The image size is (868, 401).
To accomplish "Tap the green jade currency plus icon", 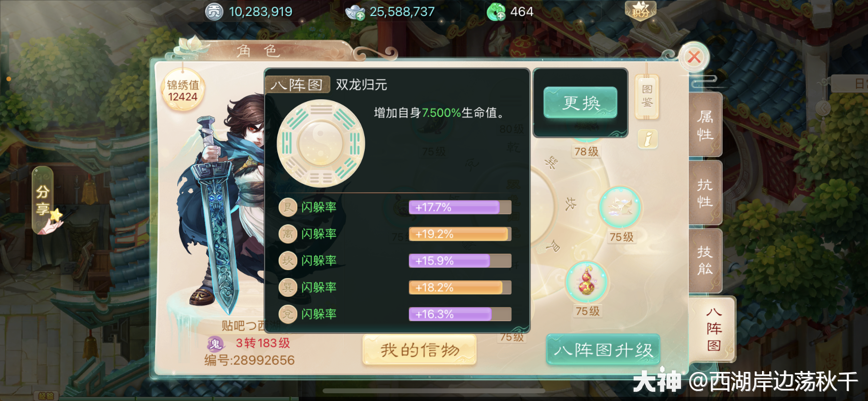I will 496,12.
